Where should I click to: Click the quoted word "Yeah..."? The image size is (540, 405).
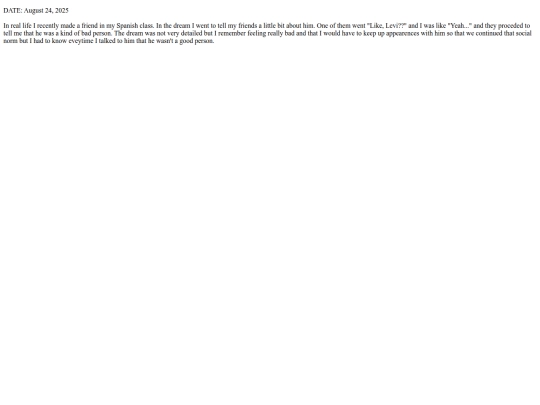(460, 25)
